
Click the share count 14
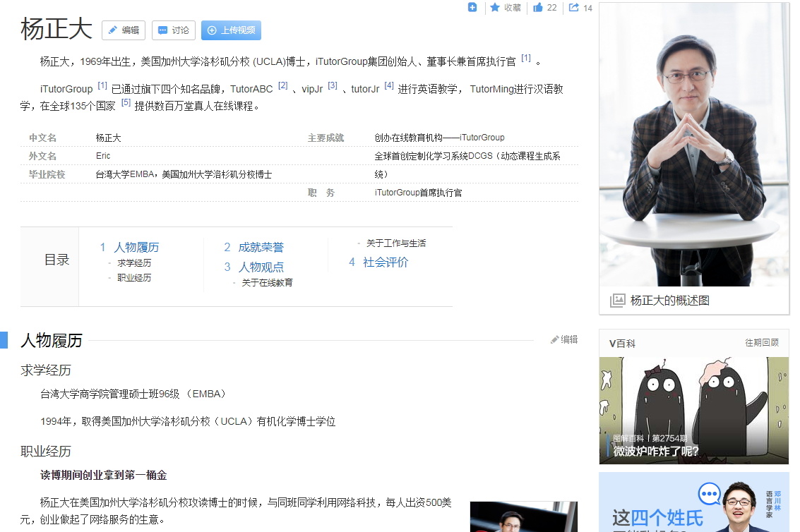tap(587, 8)
